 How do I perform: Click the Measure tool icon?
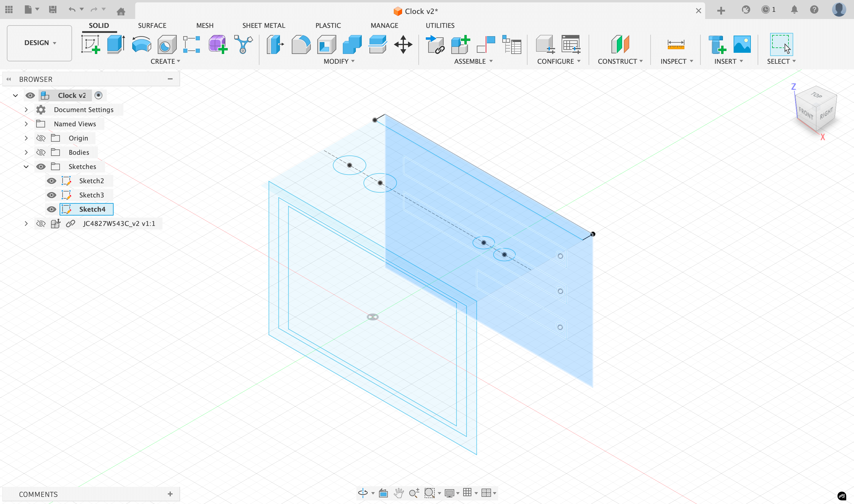click(x=676, y=44)
